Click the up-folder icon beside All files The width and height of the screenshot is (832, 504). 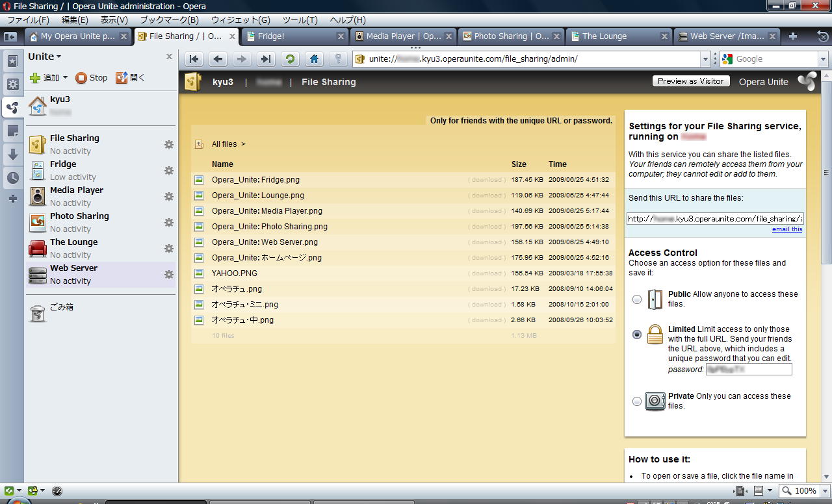coord(200,144)
